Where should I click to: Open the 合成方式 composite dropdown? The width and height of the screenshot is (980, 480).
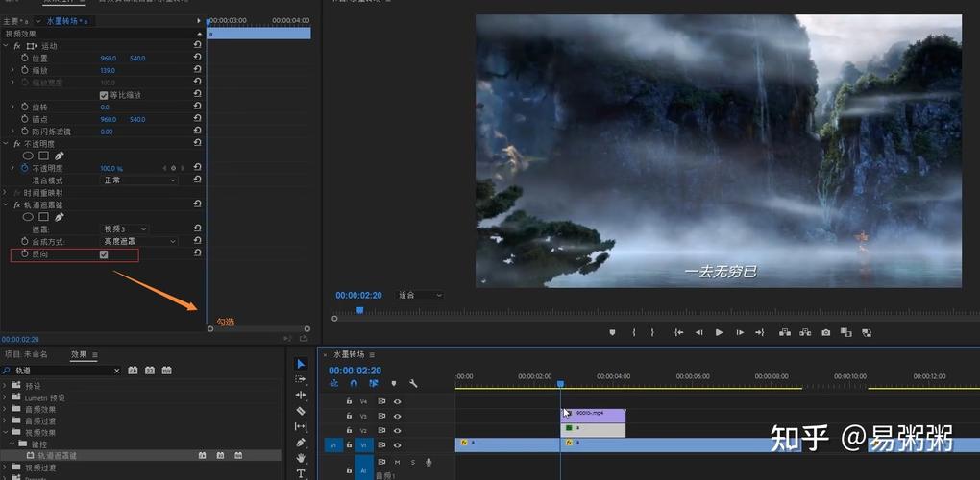[x=139, y=242]
